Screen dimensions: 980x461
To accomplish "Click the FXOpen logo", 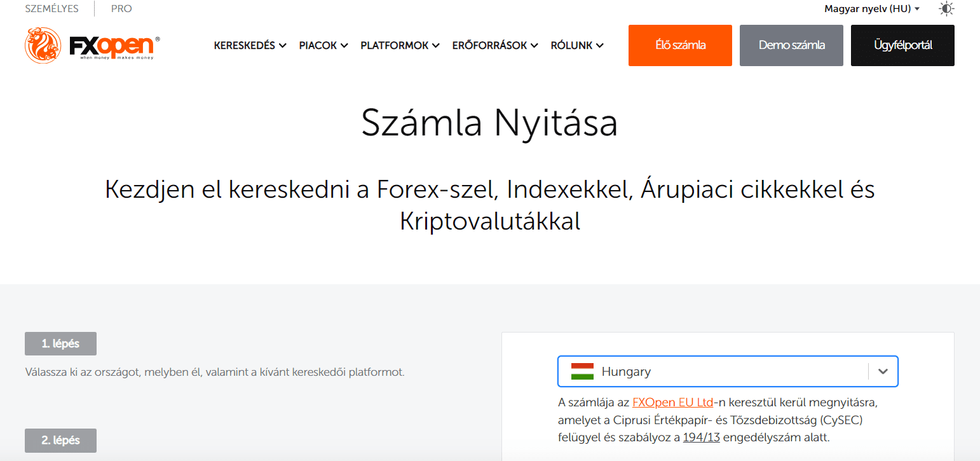I will pyautogui.click(x=92, y=45).
